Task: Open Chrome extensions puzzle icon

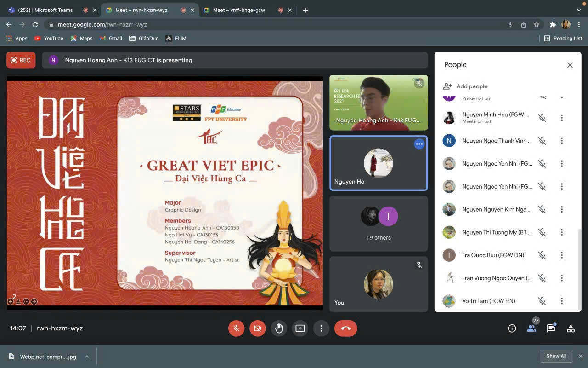Action: [553, 25]
